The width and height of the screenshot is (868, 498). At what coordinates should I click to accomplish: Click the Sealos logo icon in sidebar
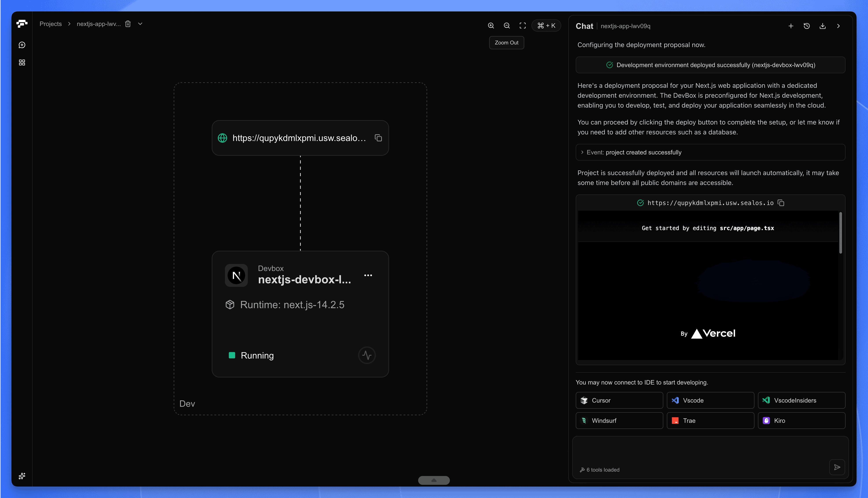(x=22, y=24)
